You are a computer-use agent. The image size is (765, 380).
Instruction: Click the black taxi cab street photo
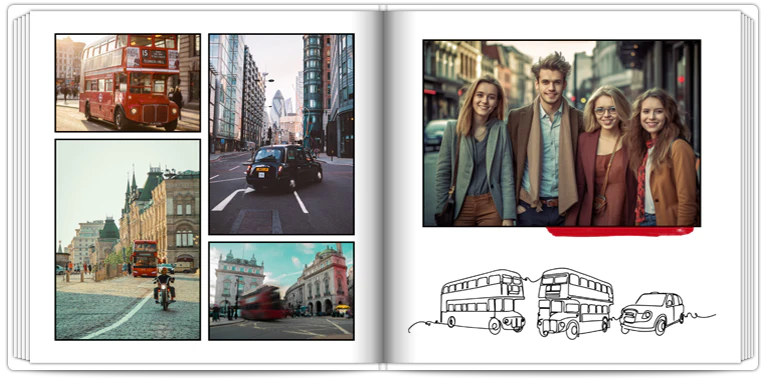[282, 134]
